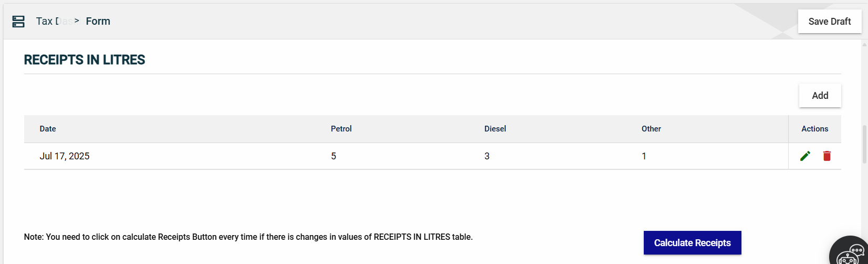
Task: Edit the Jul 17, 2025 receipt row
Action: coord(805,156)
